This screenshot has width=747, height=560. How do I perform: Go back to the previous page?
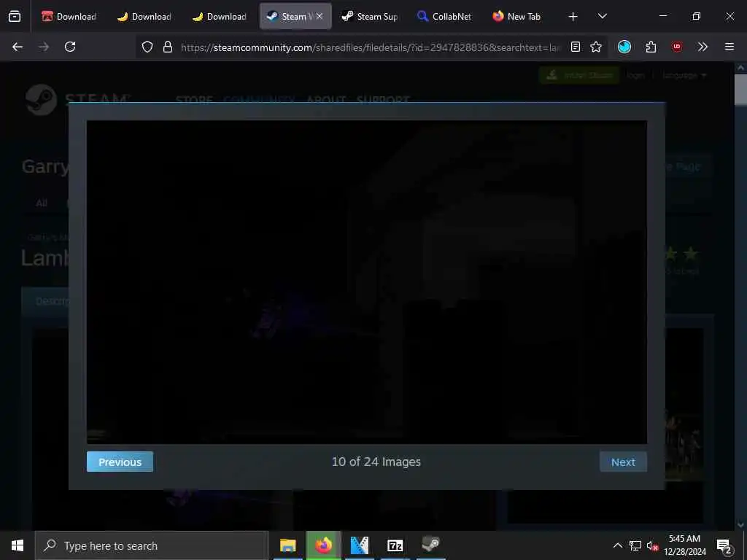(18, 47)
